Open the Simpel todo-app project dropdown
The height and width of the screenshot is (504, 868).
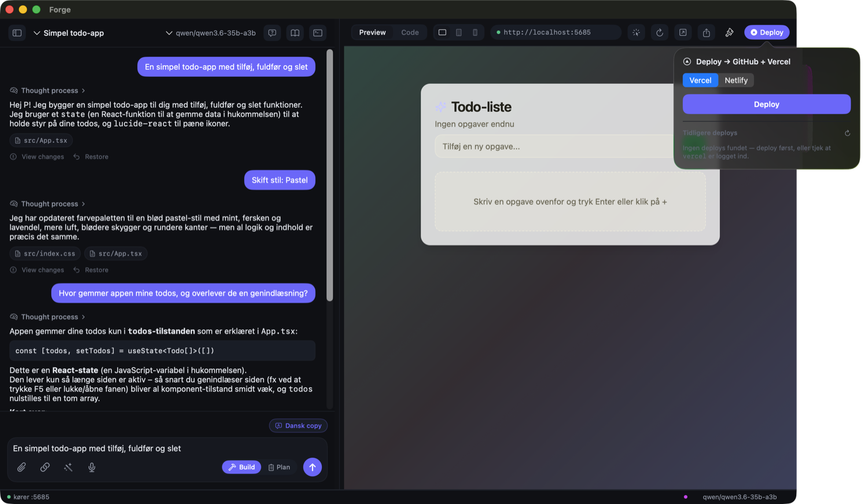click(x=69, y=33)
